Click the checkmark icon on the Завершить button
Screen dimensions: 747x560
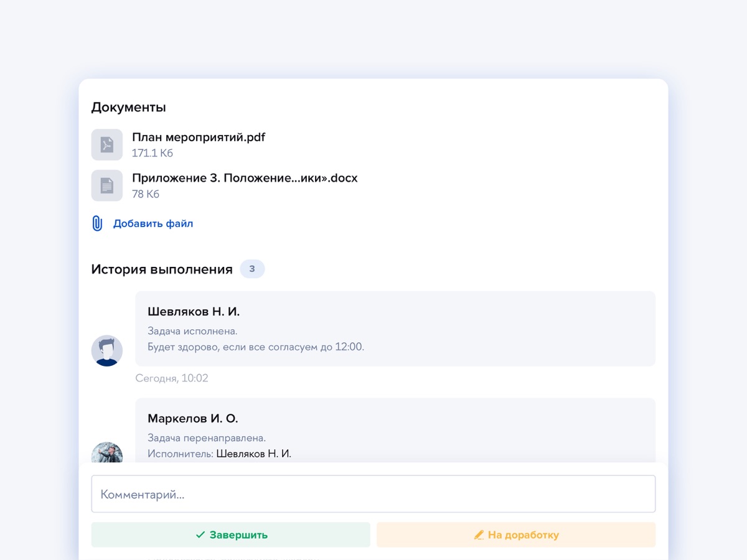coord(200,534)
